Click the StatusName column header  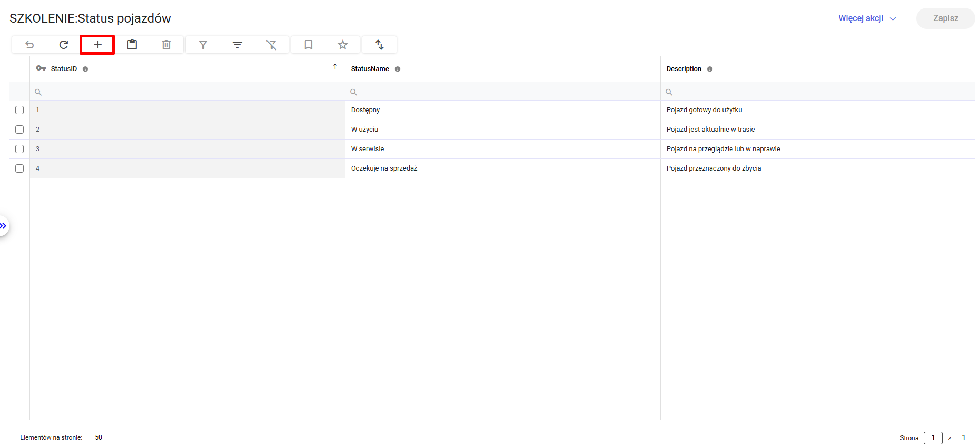[x=370, y=69]
